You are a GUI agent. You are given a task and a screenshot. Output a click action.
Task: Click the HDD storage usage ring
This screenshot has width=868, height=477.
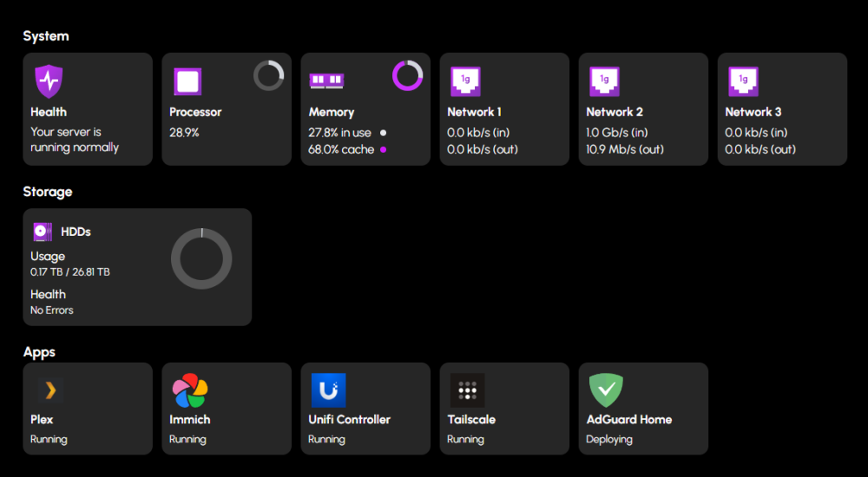tap(201, 258)
